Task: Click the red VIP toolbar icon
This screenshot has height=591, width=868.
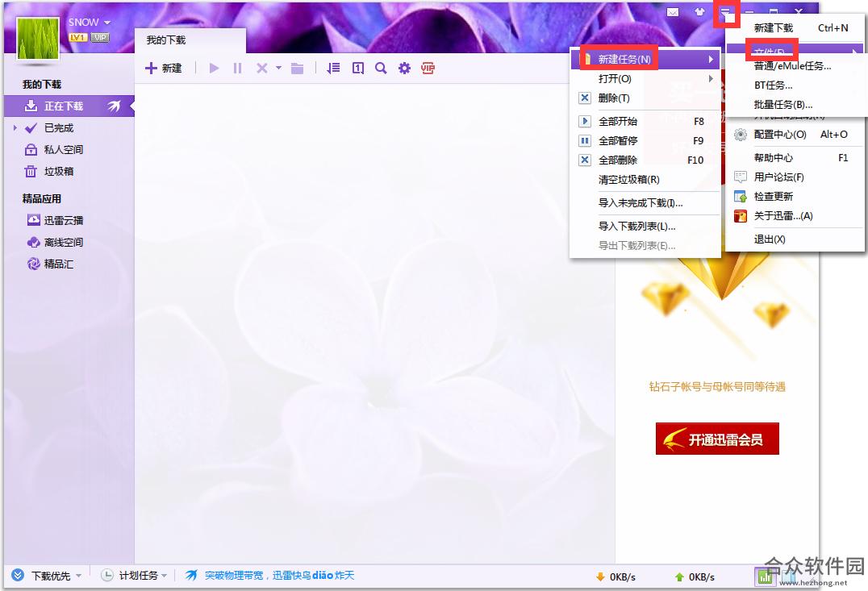Action: [x=428, y=68]
